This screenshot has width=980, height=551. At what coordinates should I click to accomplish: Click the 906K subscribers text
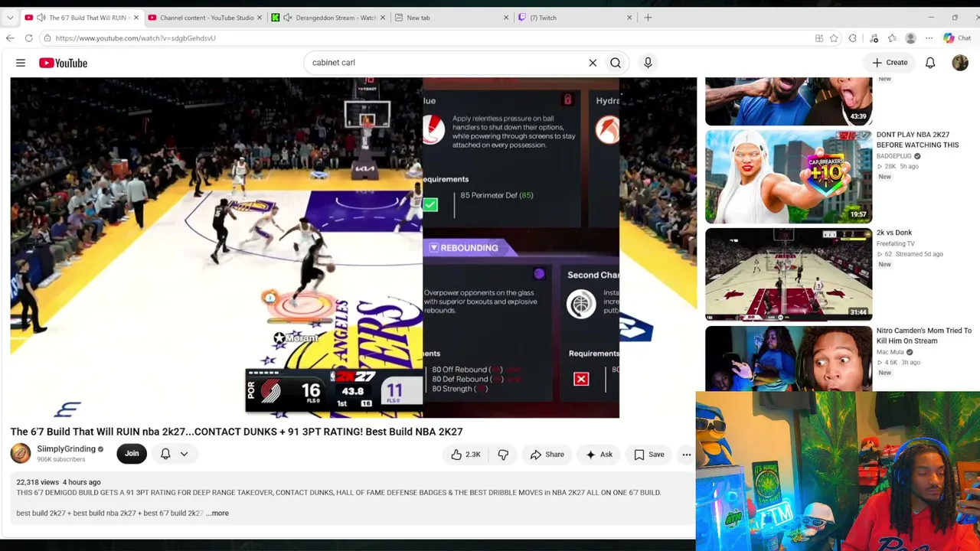[61, 460]
